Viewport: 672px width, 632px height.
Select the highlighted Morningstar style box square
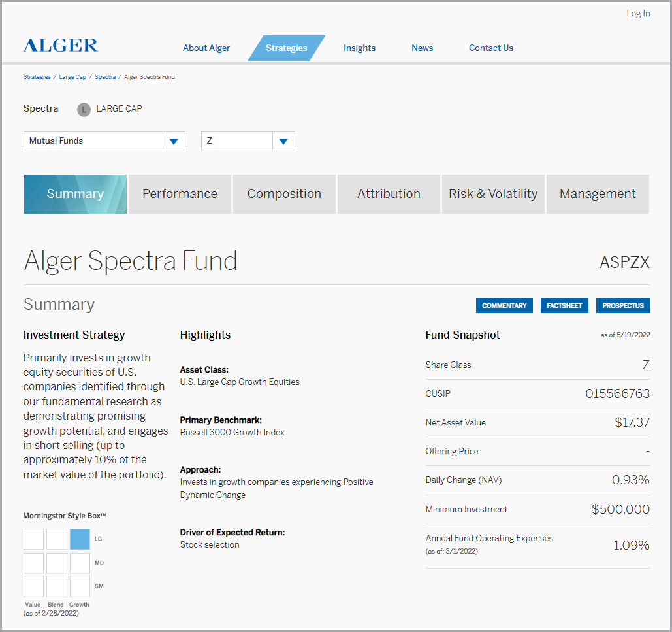click(79, 539)
